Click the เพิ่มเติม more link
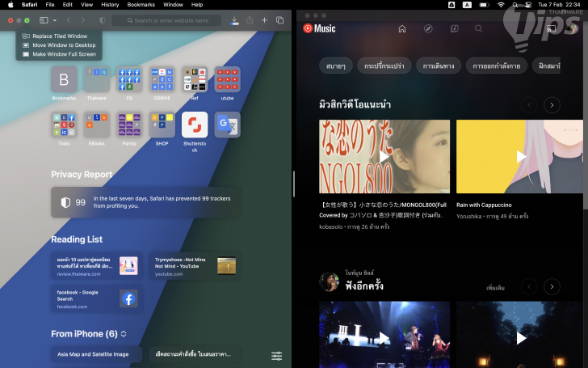Image resolution: width=588 pixels, height=368 pixels. [495, 288]
